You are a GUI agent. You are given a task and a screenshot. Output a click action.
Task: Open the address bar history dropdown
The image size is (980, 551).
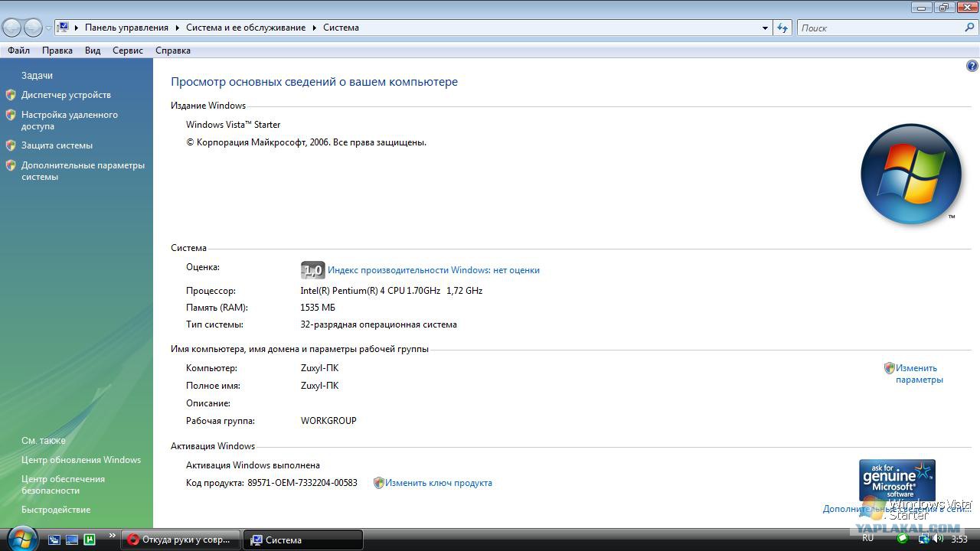[765, 28]
